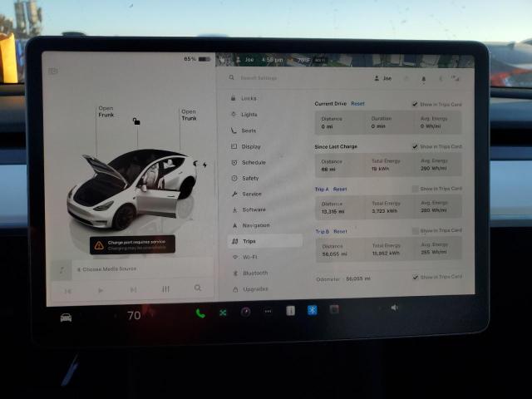Open the Seats settings menu
The width and height of the screenshot is (532, 399).
click(x=244, y=131)
